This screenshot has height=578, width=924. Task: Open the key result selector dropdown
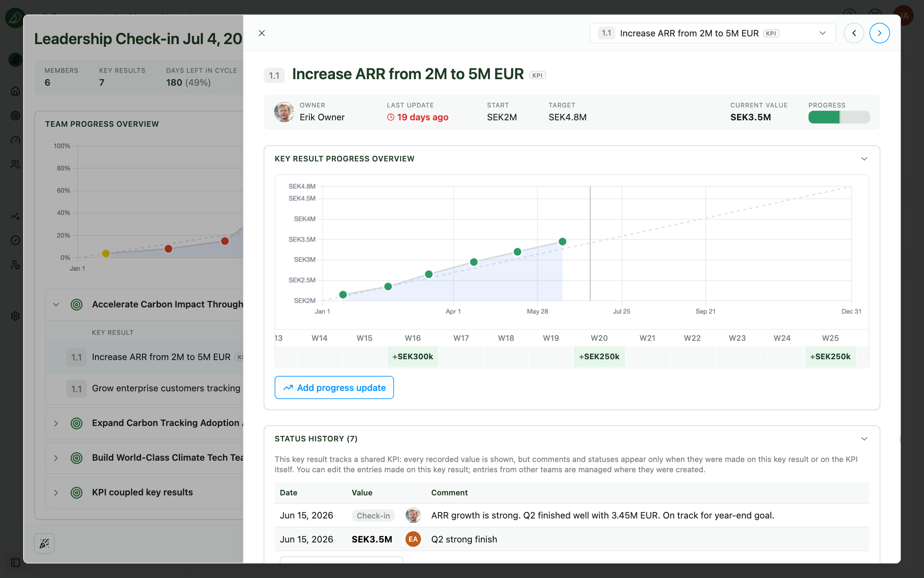(x=712, y=33)
